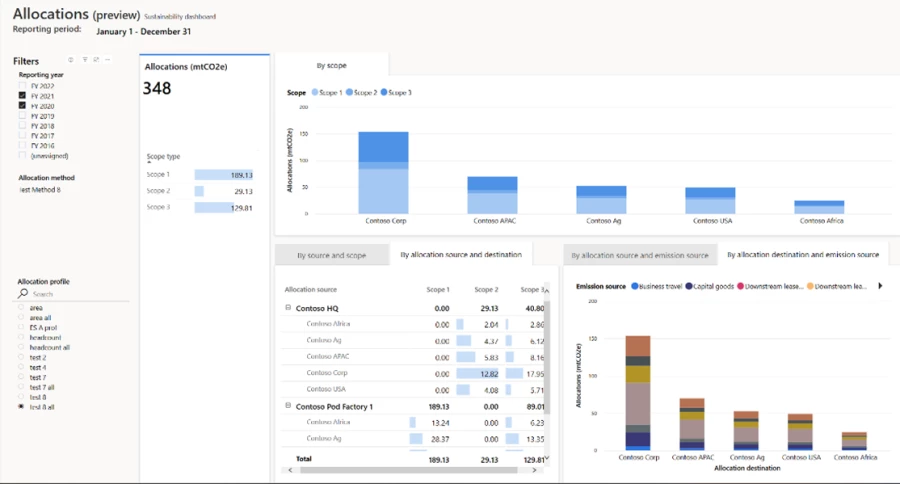Click the Capital goods legend marker
Viewport: 900px width, 484px height.
click(689, 286)
